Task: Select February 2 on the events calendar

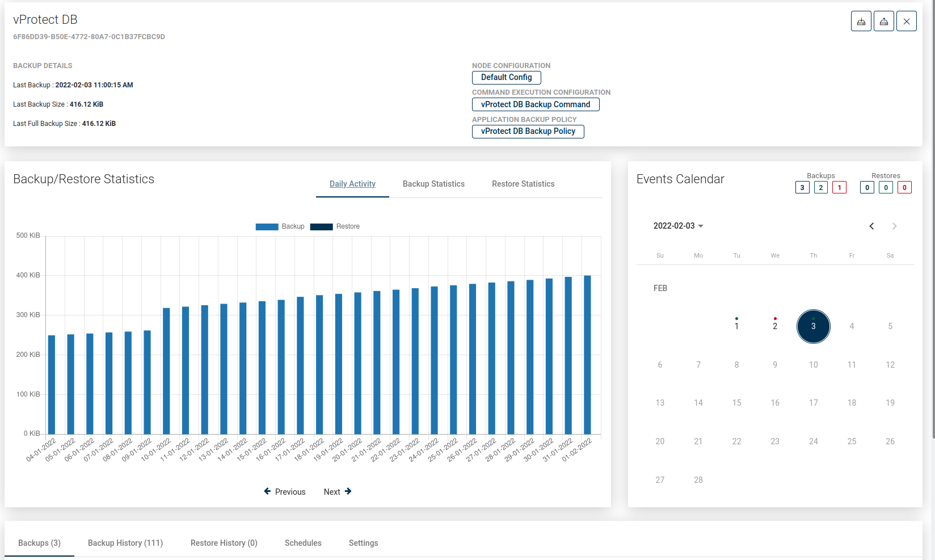Action: pos(774,326)
